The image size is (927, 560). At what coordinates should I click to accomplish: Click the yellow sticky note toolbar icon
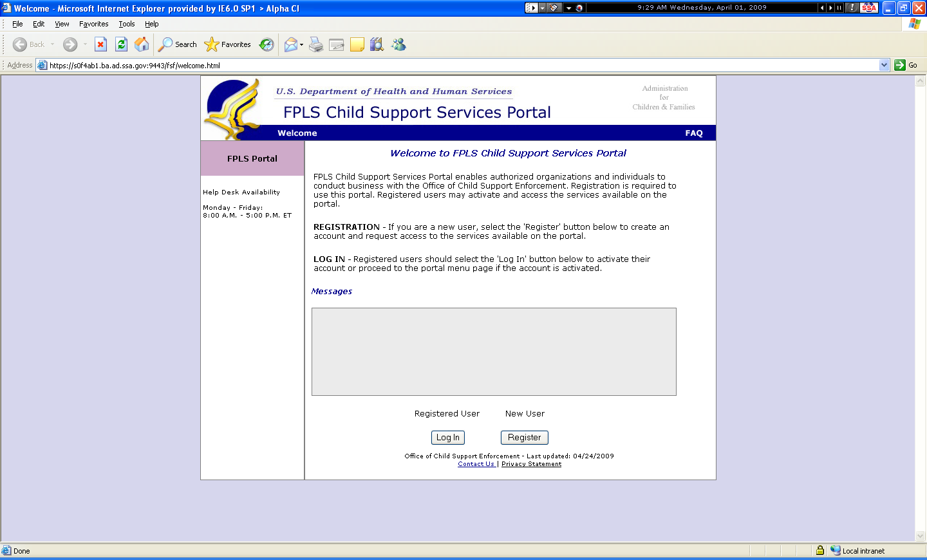coord(357,44)
